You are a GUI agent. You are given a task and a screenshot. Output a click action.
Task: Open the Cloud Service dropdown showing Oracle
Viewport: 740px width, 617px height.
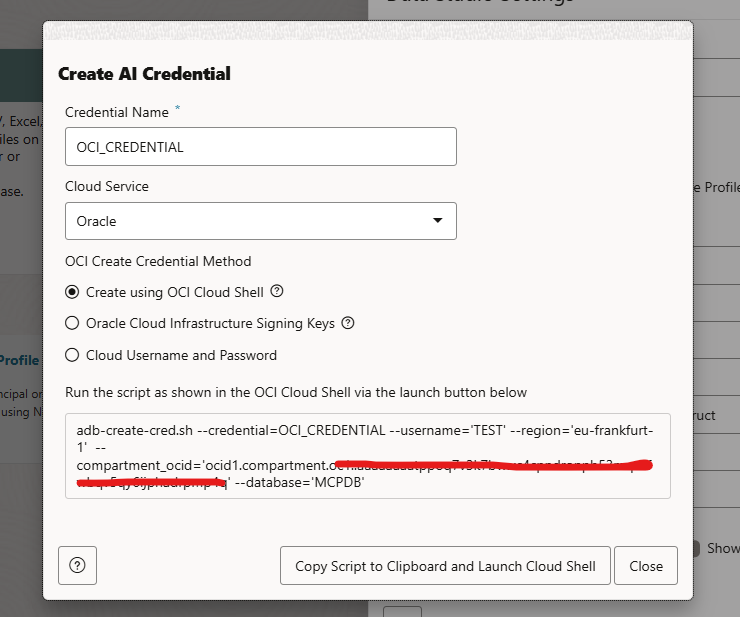(x=260, y=221)
